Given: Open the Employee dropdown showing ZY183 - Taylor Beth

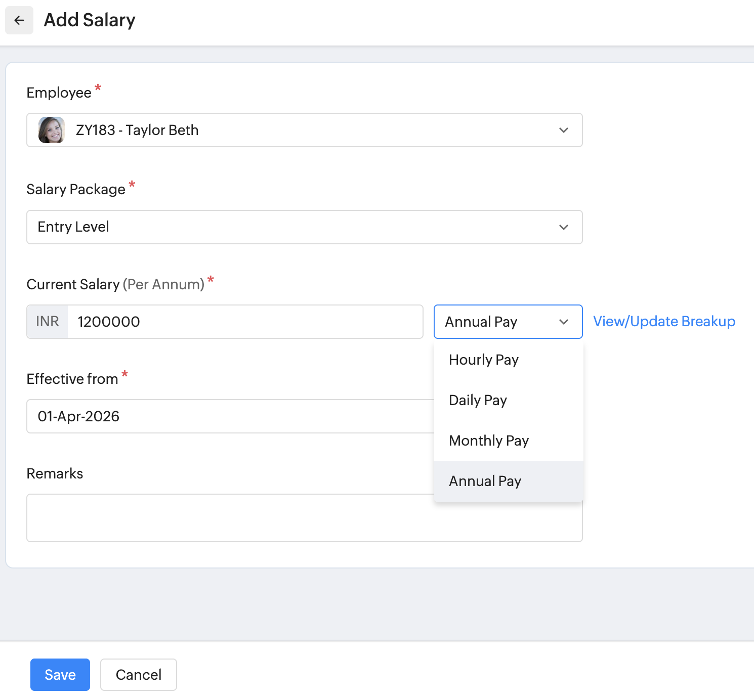Looking at the screenshot, I should pos(304,130).
